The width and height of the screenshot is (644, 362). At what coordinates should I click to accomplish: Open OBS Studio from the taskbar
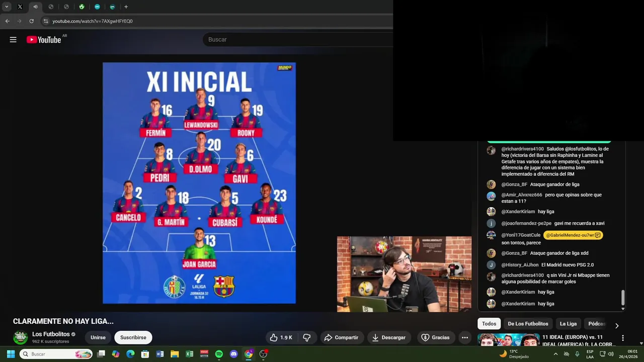pyautogui.click(x=263, y=354)
